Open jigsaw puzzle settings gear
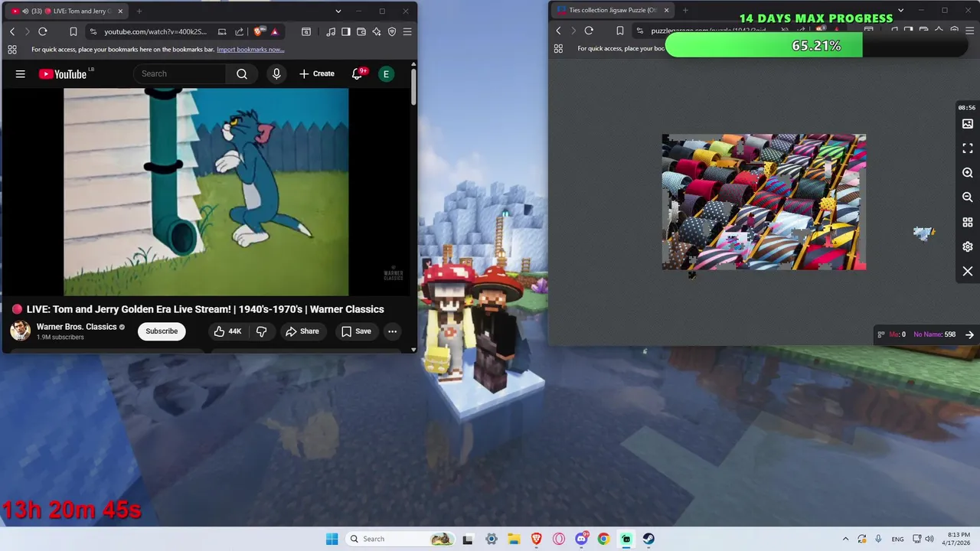This screenshot has height=551, width=980. (x=968, y=246)
